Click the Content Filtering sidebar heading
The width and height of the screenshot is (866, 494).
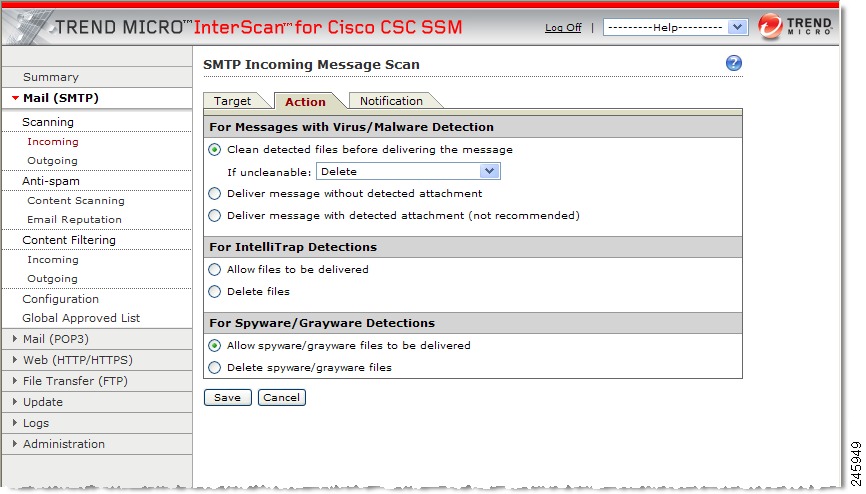click(x=69, y=240)
